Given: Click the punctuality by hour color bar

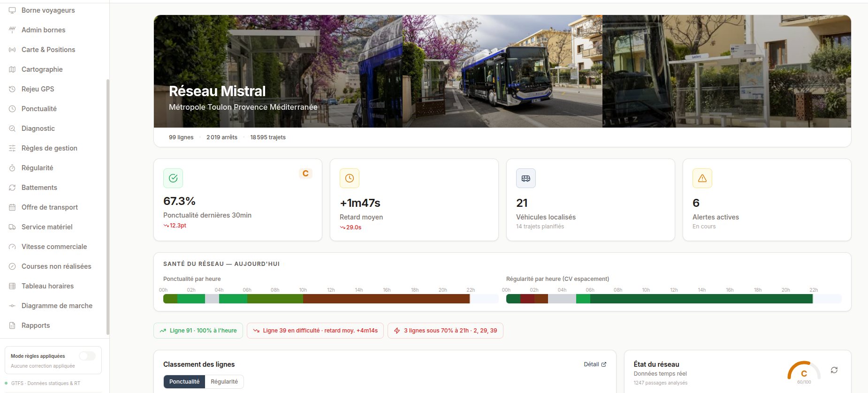Looking at the screenshot, I should pos(331,299).
